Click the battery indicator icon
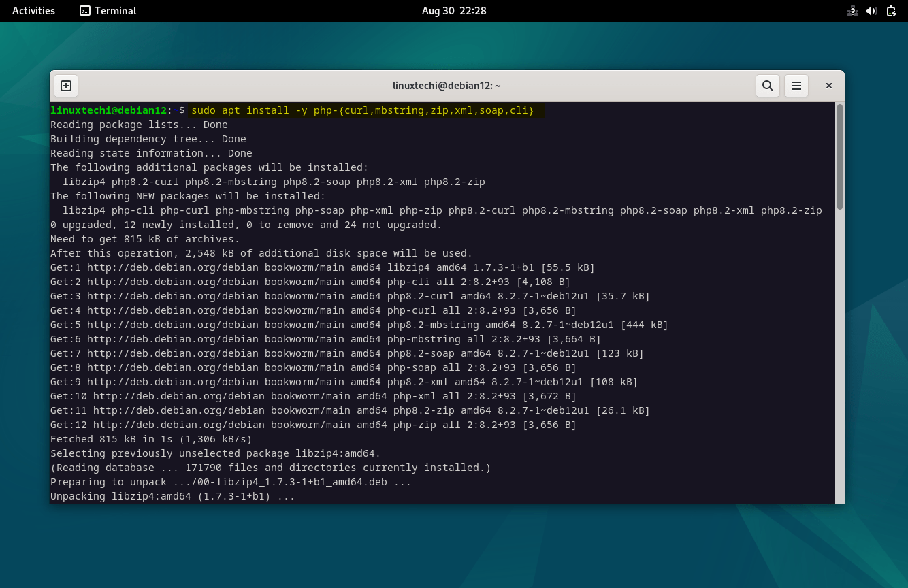The width and height of the screenshot is (908, 588). pyautogui.click(x=890, y=10)
